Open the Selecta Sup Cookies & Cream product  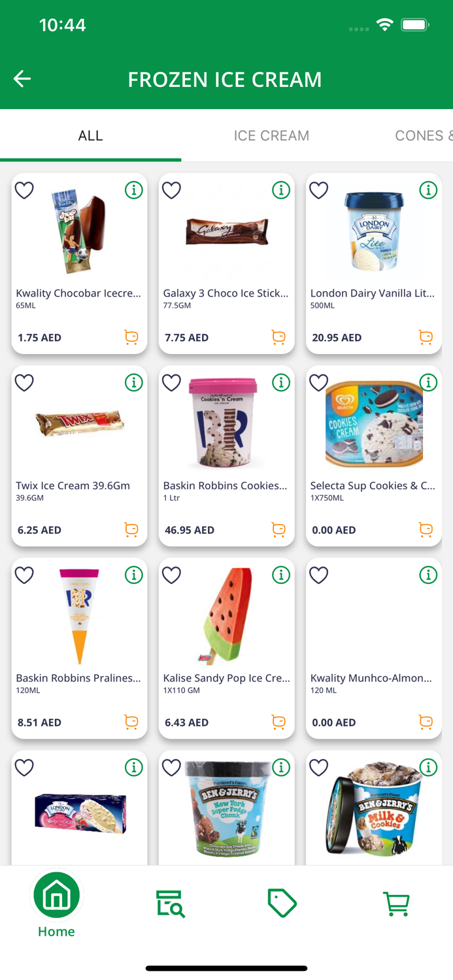click(x=373, y=423)
